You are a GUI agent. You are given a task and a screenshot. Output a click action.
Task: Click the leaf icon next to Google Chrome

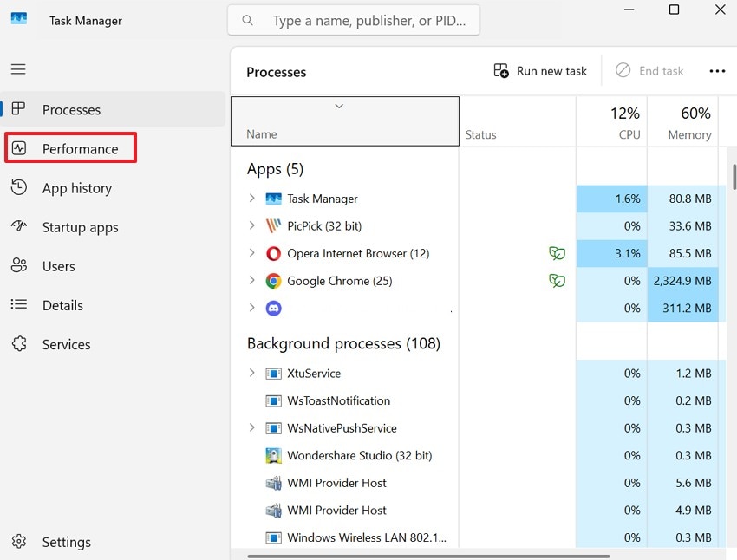click(x=558, y=281)
